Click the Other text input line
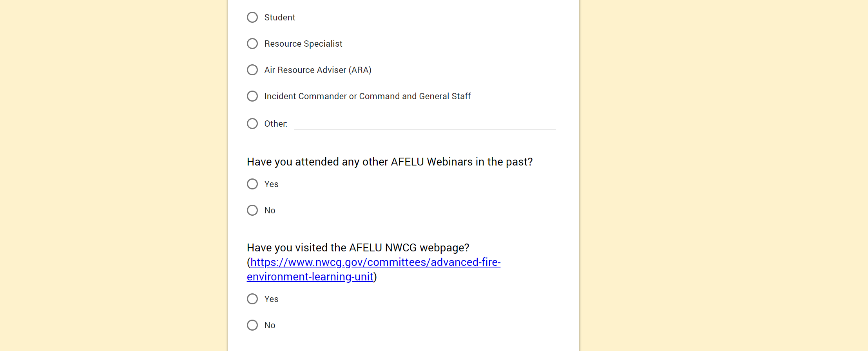 (424, 124)
